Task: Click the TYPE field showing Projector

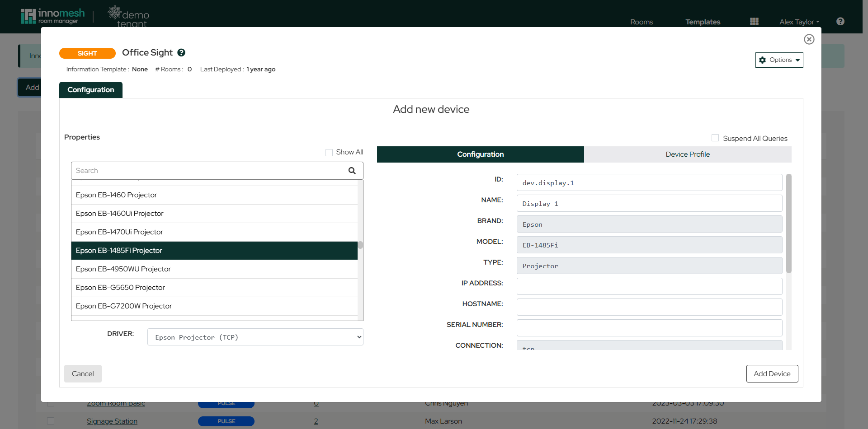Action: tap(649, 266)
